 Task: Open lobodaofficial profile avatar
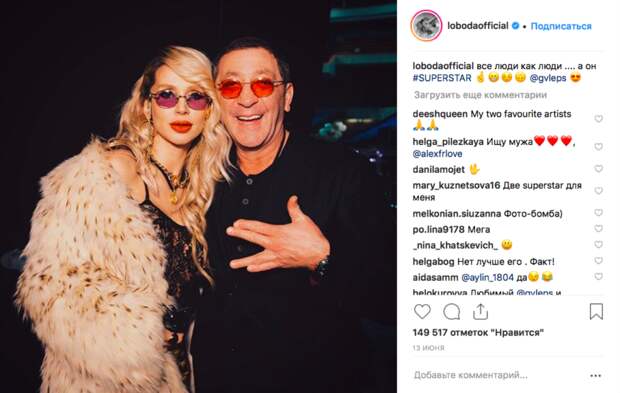click(426, 26)
